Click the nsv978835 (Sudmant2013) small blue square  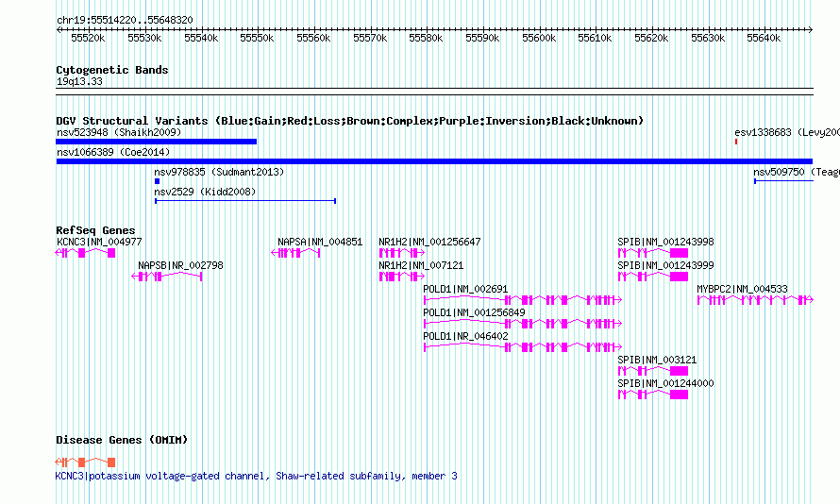[x=157, y=181]
